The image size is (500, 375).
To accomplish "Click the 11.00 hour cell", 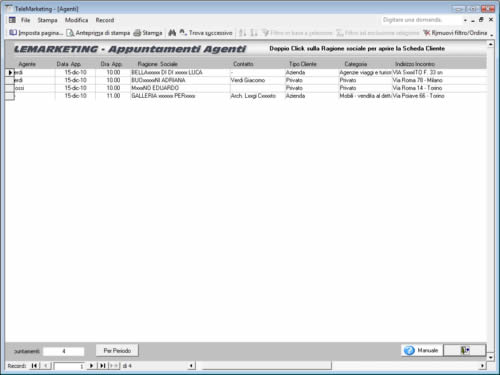I will [113, 96].
